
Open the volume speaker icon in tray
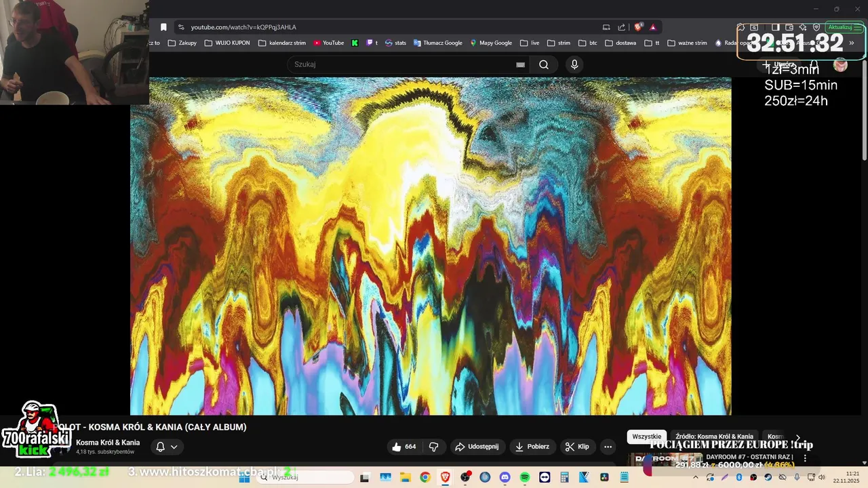tap(822, 477)
